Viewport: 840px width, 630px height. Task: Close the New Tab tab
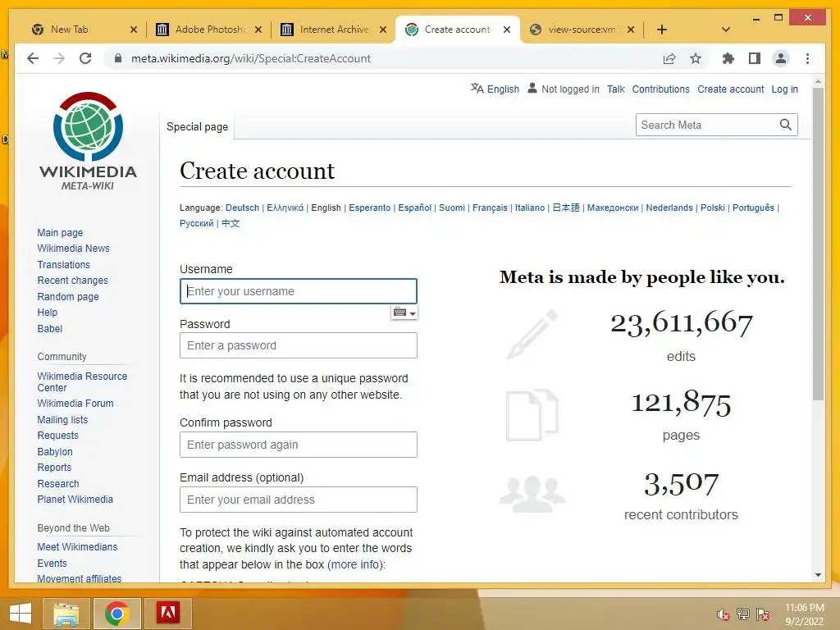[x=134, y=30]
